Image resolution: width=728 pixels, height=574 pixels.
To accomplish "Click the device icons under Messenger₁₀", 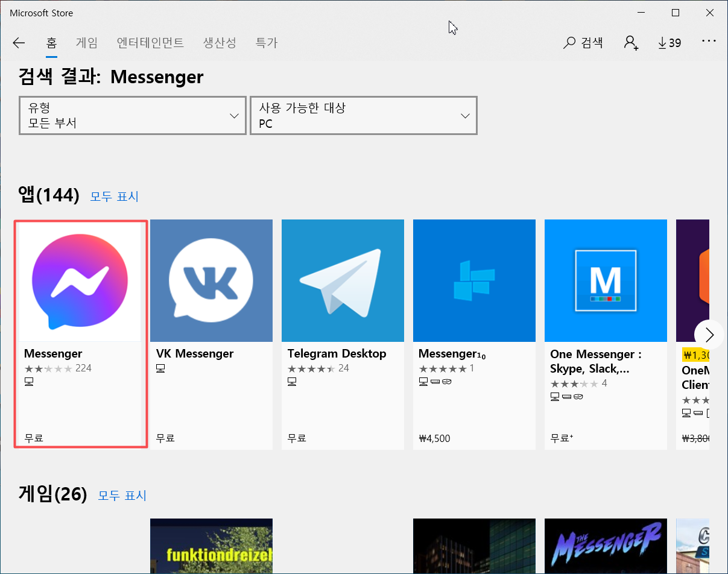I will tap(434, 382).
